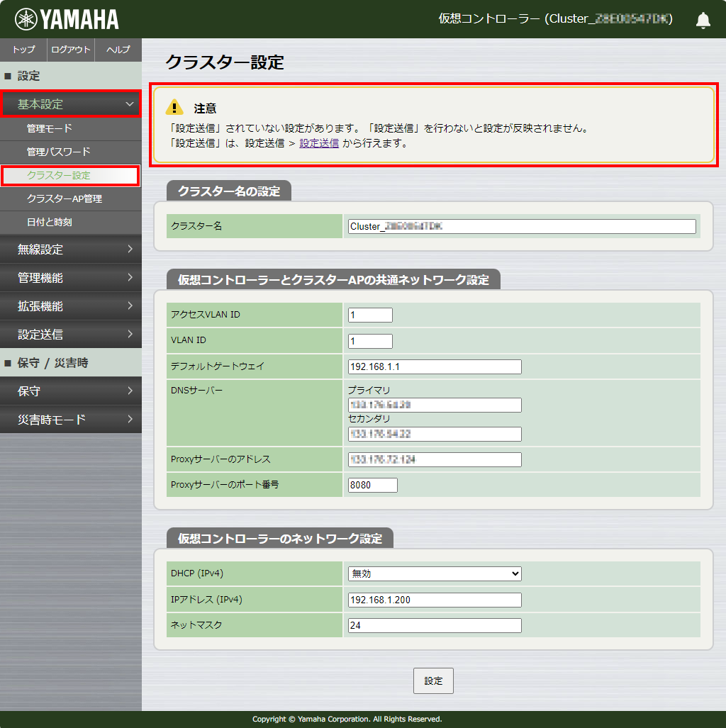The height and width of the screenshot is (728, 726).
Task: Open the ヘルプ page
Action: click(x=118, y=50)
